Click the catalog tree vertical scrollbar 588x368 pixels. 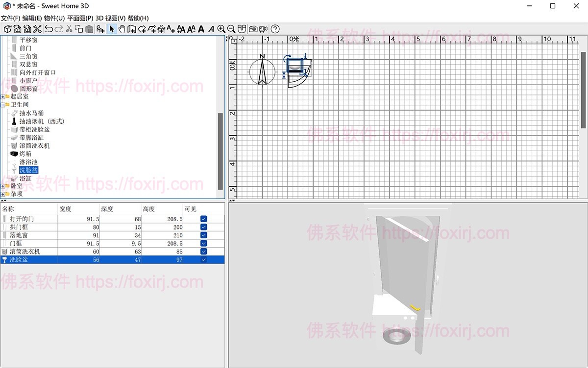pos(220,152)
